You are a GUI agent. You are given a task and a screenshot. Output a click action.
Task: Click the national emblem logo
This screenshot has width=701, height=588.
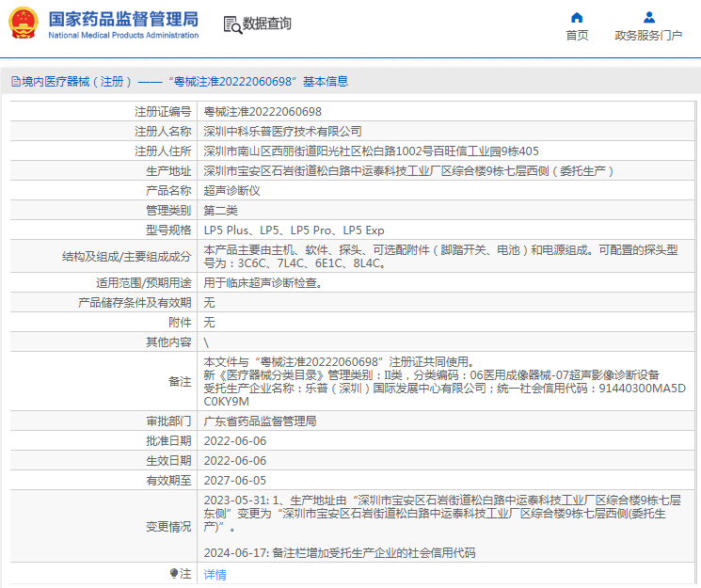pyautogui.click(x=24, y=24)
